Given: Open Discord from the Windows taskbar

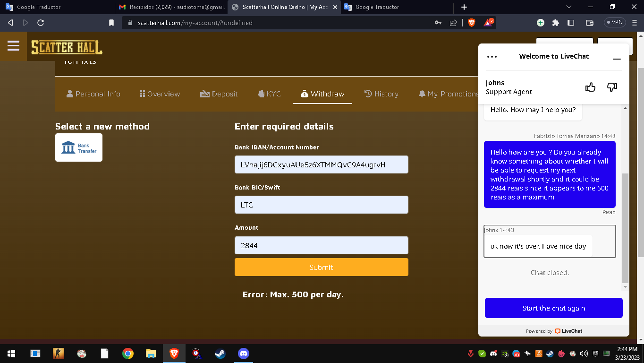Looking at the screenshot, I should 244,354.
